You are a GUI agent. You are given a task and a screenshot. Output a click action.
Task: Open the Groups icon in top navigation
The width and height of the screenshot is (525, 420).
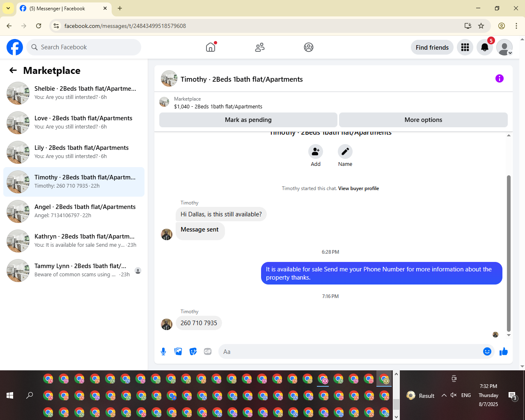(x=309, y=47)
